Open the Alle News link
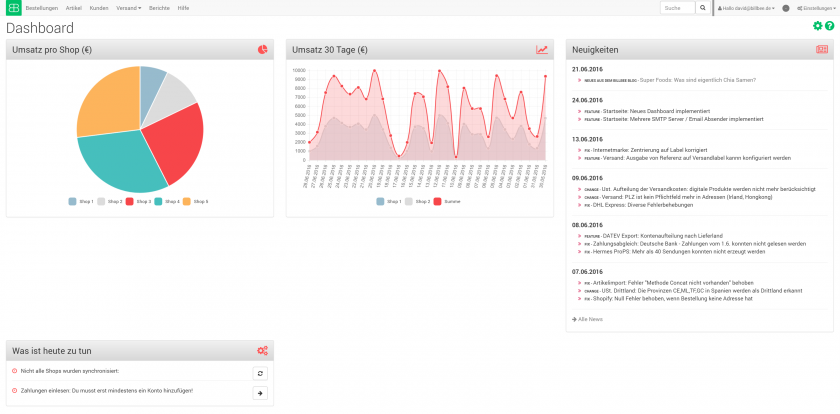 coord(588,319)
